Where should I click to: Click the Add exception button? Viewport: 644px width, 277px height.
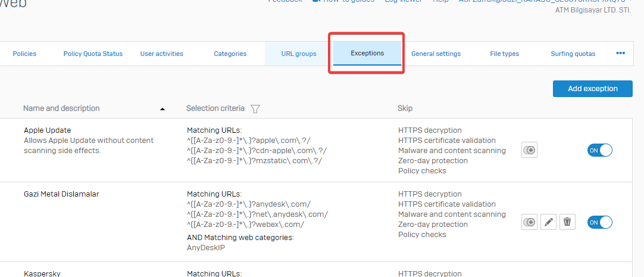(x=592, y=89)
